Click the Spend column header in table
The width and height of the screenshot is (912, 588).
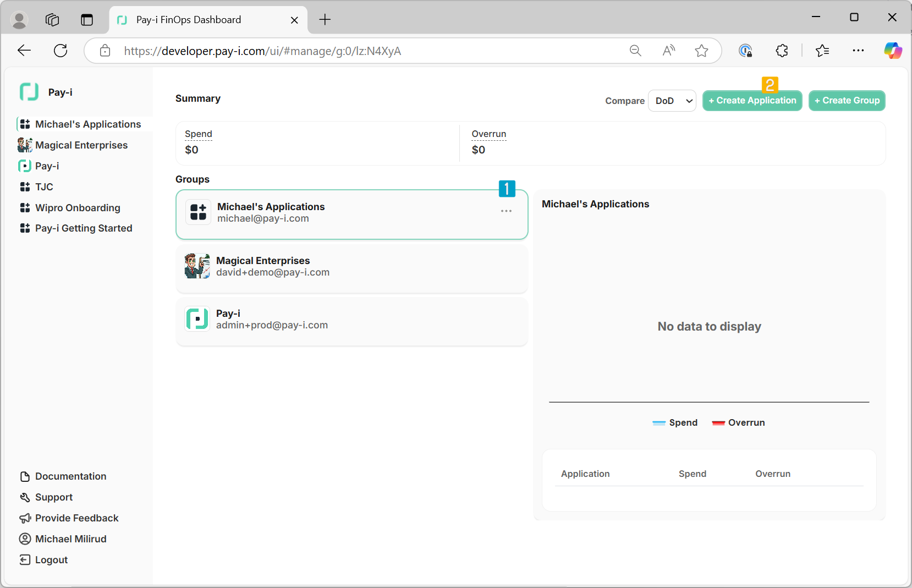click(x=693, y=474)
